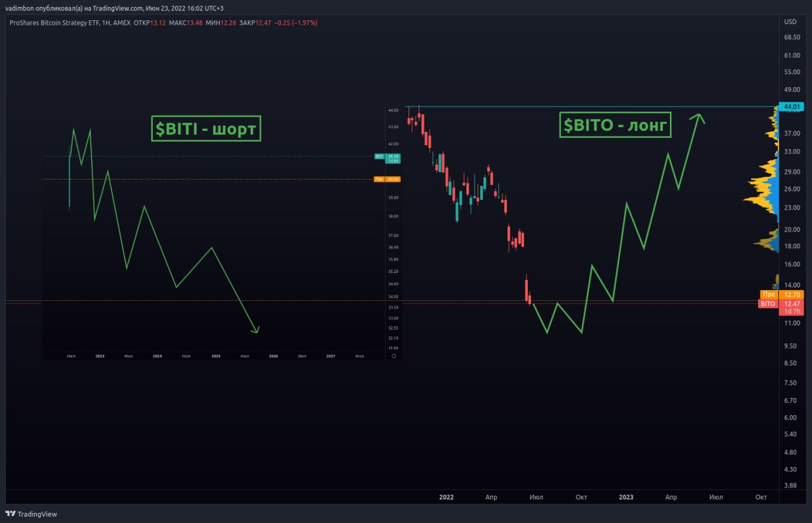Viewport: 812px width, 523px height.
Task: Click the orange Пре tag in the inset chart
Action: 388,179
